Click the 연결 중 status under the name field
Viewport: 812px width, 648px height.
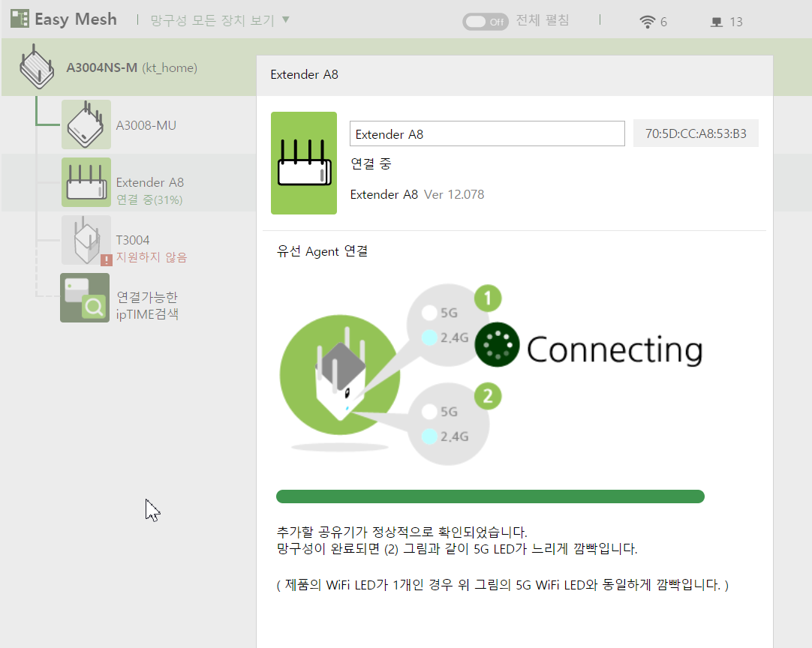pos(371,164)
